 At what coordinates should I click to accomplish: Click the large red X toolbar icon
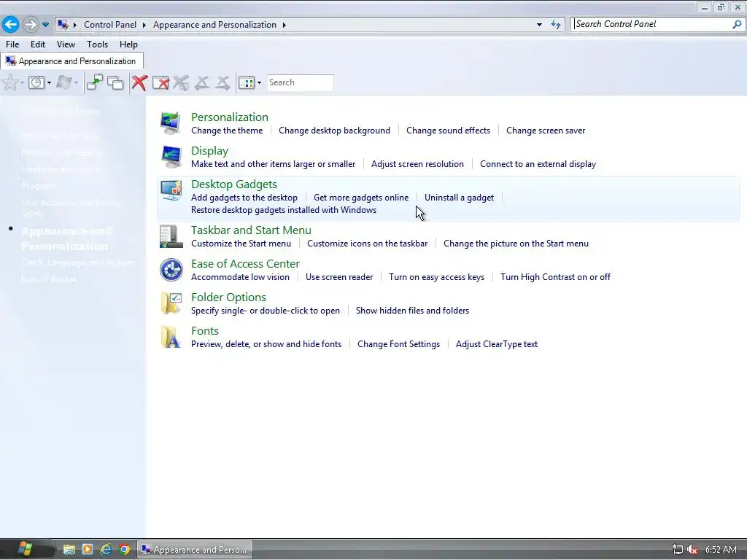[139, 82]
